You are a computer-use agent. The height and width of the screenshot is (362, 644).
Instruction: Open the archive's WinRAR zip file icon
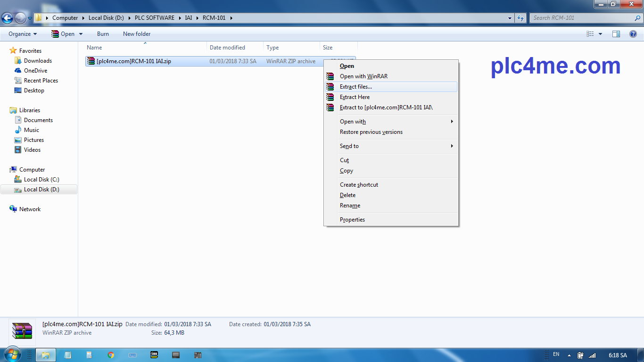[90, 61]
